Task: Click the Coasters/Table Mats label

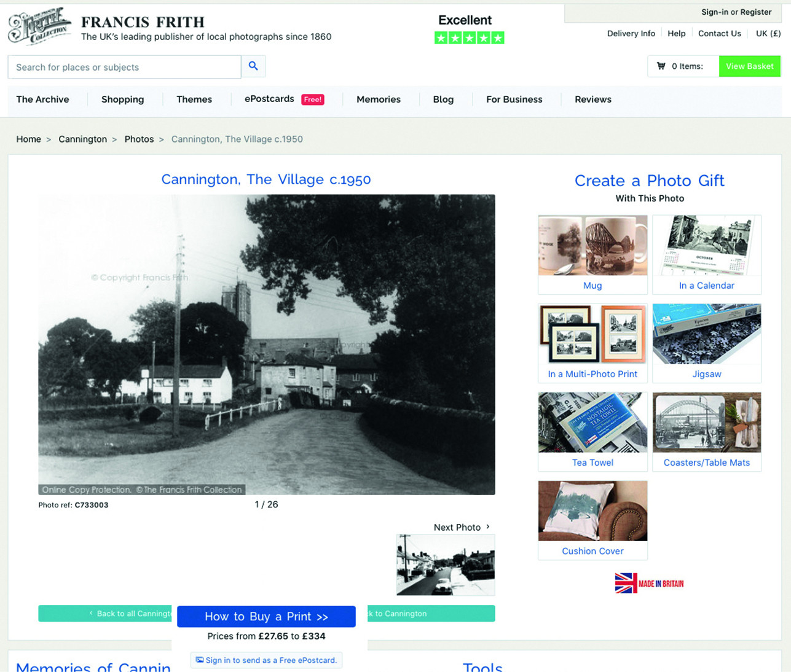Action: tap(707, 463)
